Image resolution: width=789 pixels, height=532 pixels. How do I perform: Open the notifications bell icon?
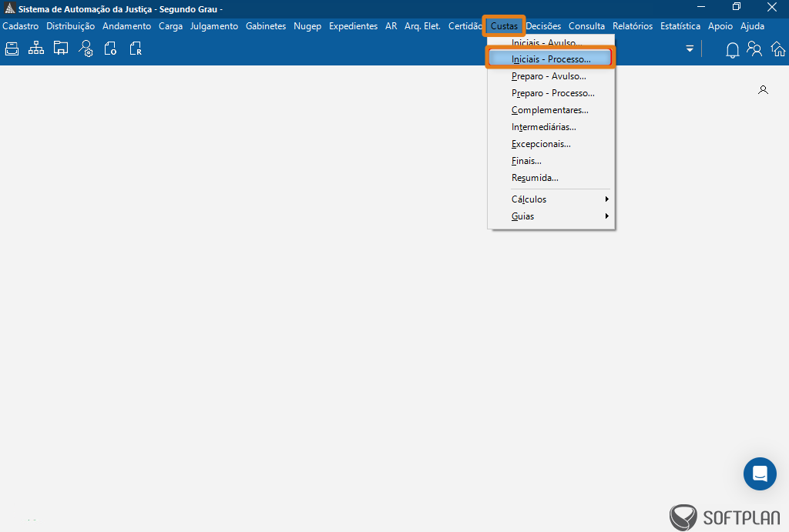732,50
